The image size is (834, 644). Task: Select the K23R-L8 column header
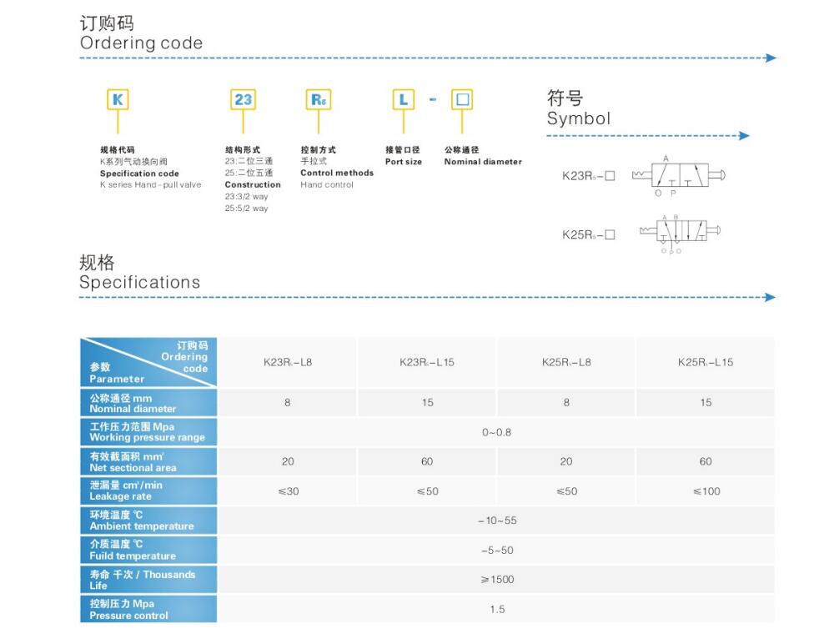[x=288, y=363]
